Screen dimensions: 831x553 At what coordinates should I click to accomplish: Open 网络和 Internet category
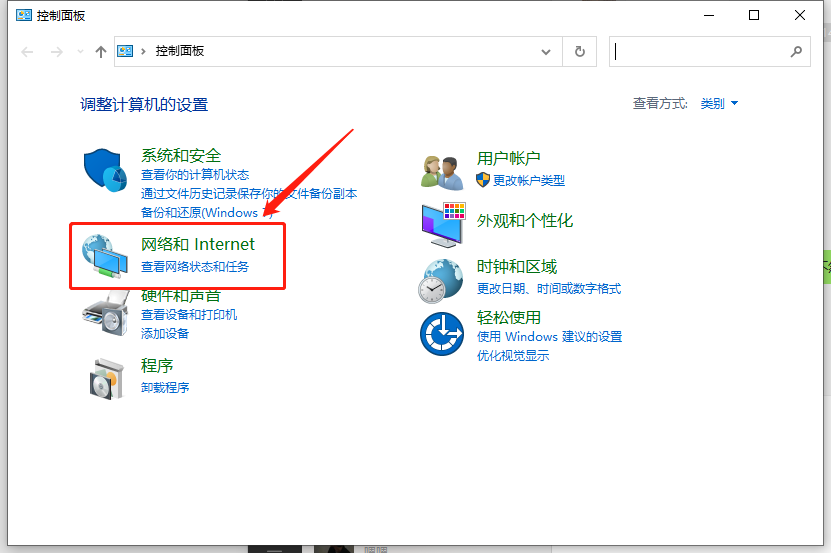(198, 244)
